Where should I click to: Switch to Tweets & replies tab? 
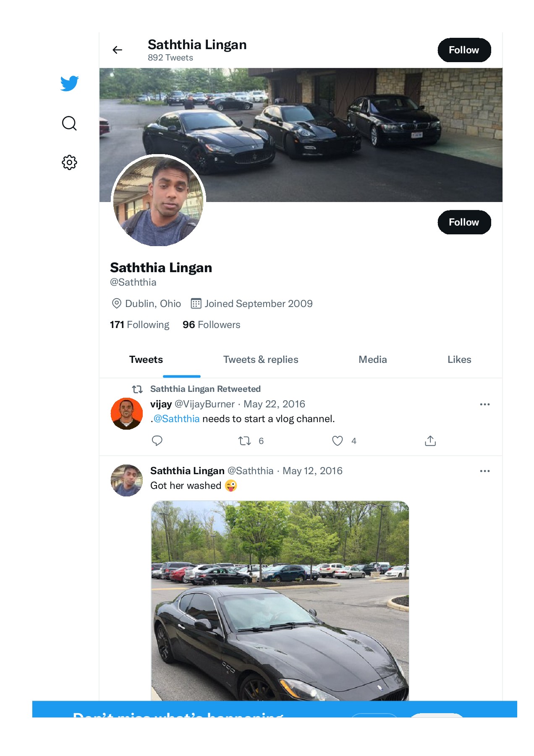tap(261, 360)
